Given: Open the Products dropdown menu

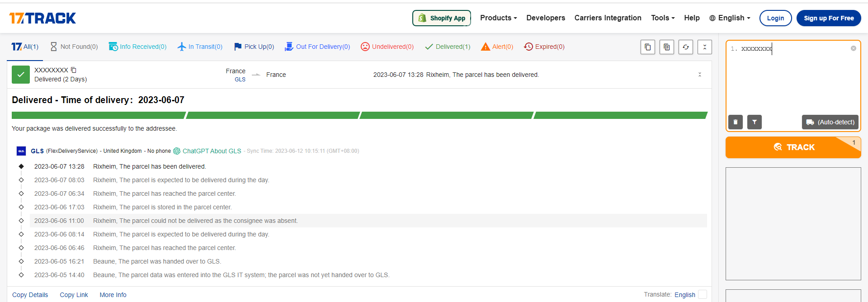Looking at the screenshot, I should point(498,18).
